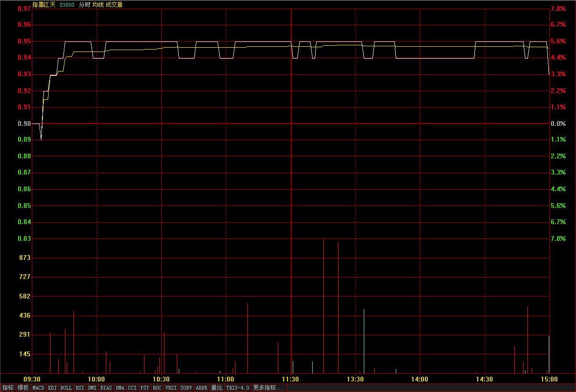Click the 13:30 time axis label

pos(356,379)
